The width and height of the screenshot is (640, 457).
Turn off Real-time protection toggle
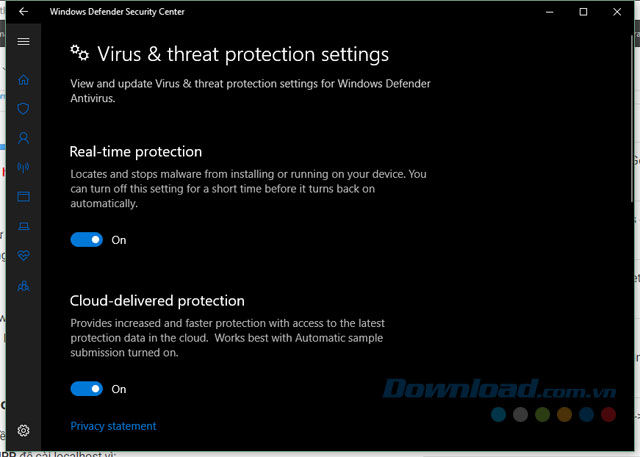(87, 240)
